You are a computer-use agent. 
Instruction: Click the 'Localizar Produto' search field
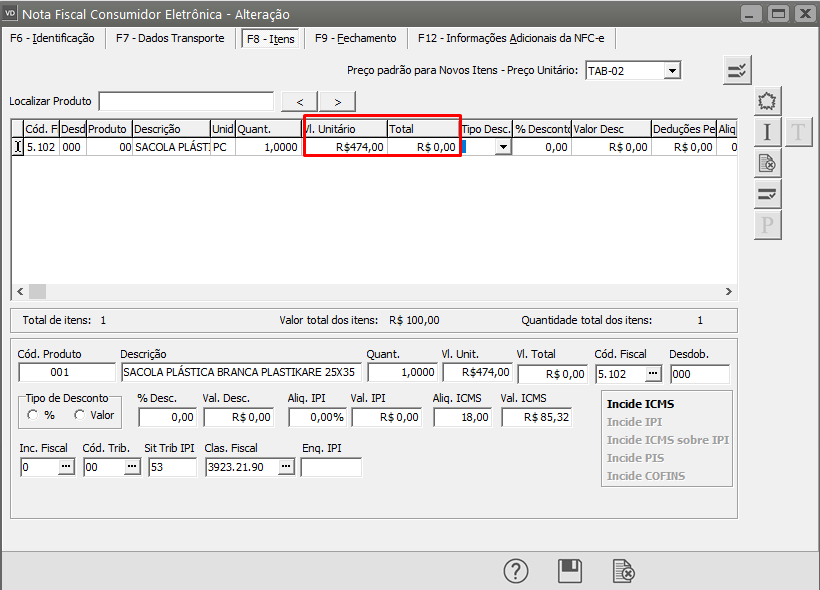186,101
